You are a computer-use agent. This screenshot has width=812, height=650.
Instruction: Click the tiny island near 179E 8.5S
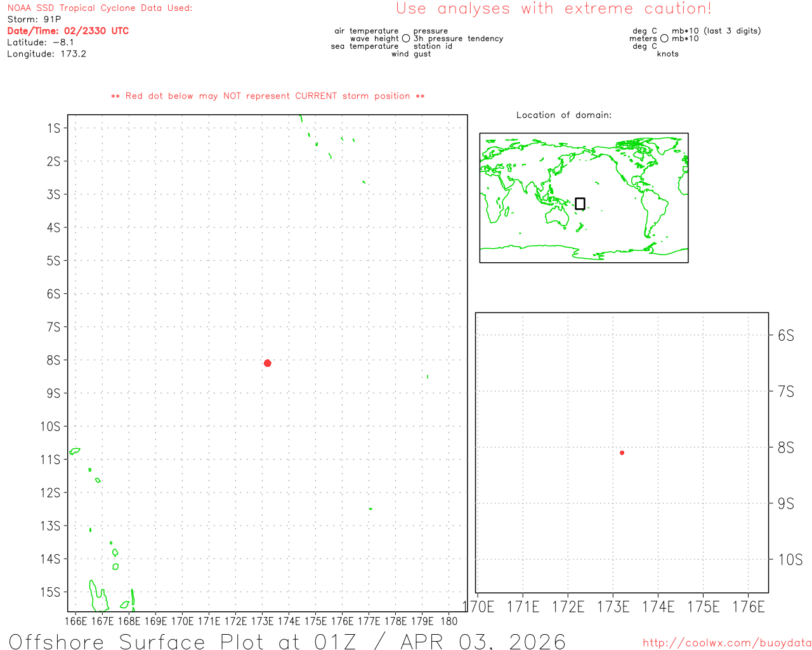point(428,376)
